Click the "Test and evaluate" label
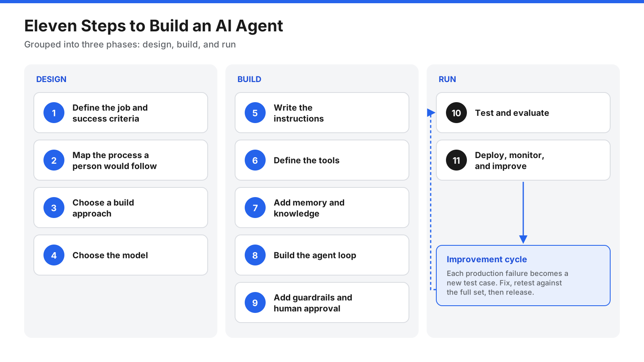644x362 pixels. click(512, 113)
